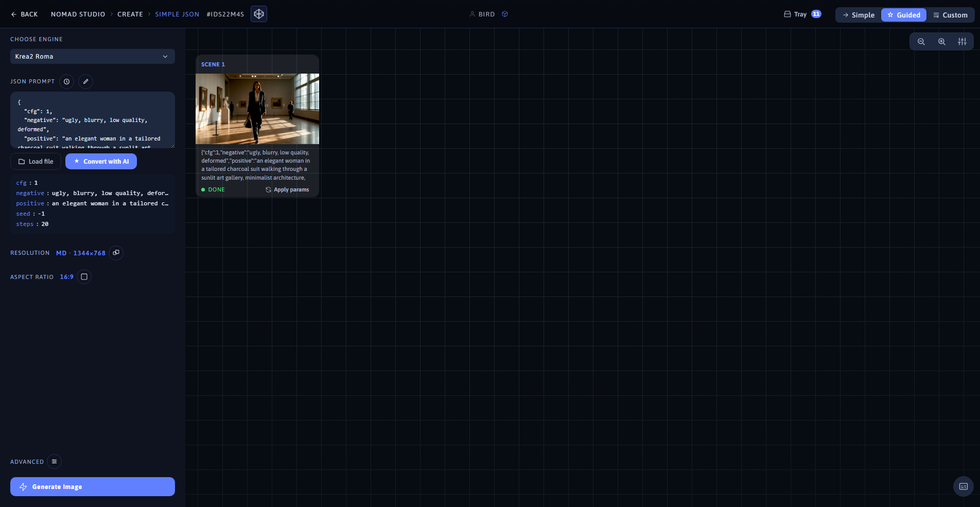Click the Back arrow button
Screen dimensions: 980x507
24,14
